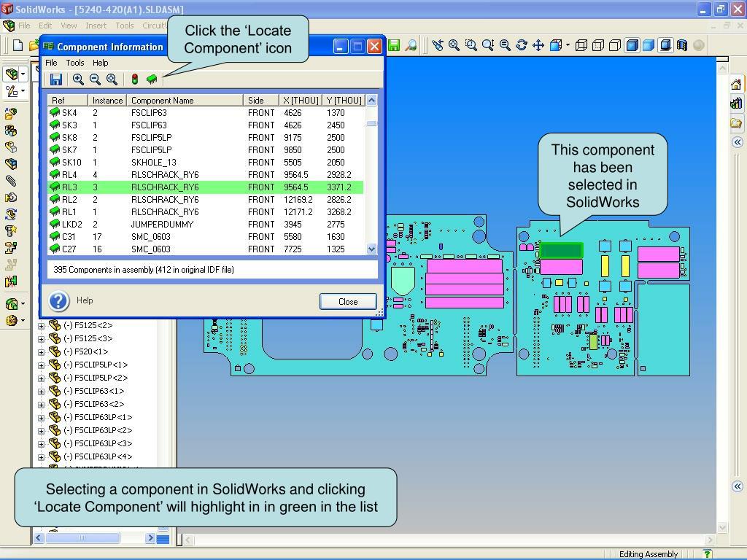Toggle Shaded With Edges display
Viewport: 747px width, 560px height.
click(x=632, y=45)
